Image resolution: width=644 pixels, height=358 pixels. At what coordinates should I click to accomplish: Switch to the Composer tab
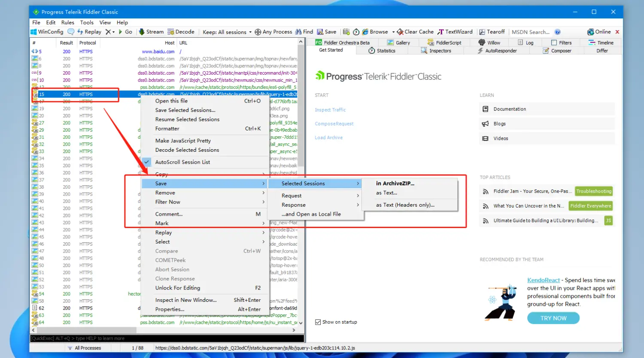557,51
